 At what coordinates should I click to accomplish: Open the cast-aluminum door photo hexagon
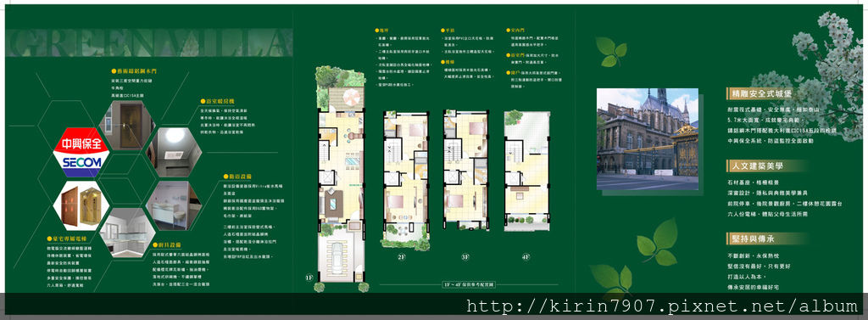point(127,126)
